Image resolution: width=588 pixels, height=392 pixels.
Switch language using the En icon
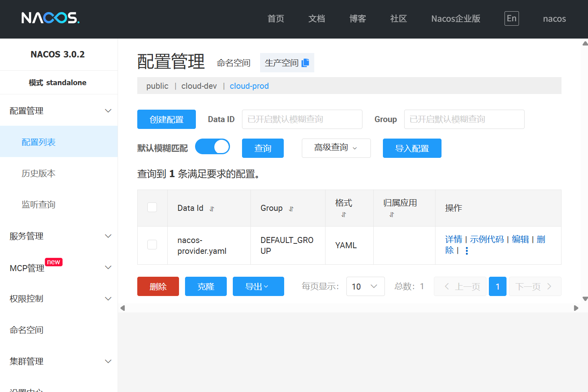click(511, 18)
